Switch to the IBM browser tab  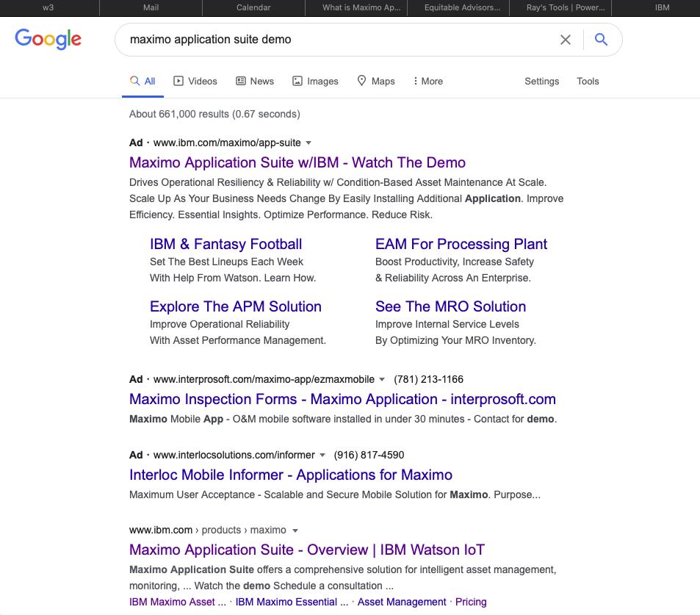[x=660, y=7]
